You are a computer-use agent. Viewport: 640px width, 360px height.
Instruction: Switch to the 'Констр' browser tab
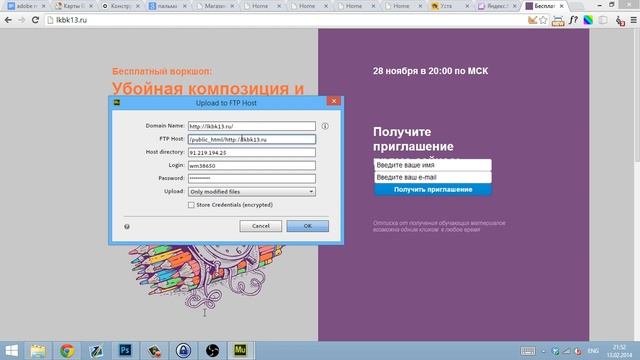tap(120, 6)
